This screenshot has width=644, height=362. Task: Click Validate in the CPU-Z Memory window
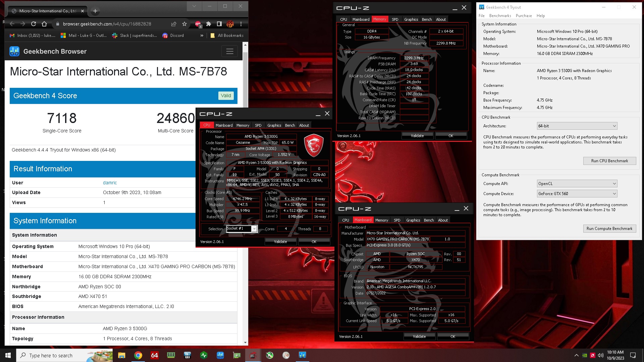coord(417,136)
